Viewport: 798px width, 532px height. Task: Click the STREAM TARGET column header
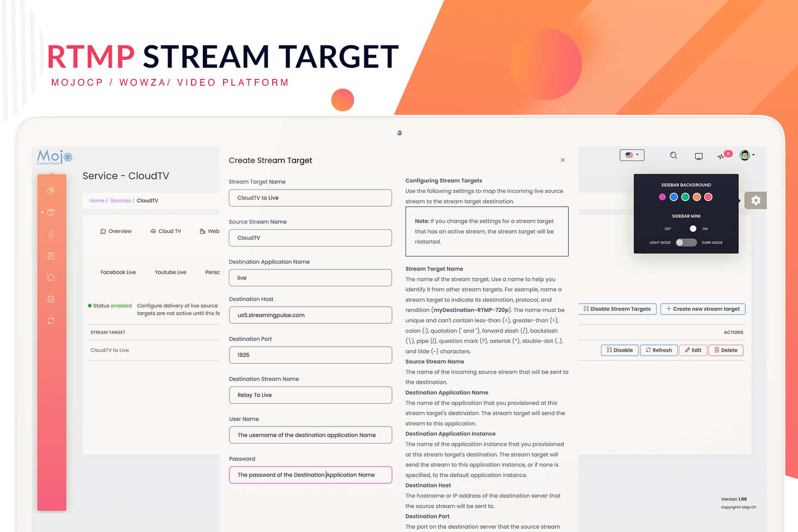108,332
